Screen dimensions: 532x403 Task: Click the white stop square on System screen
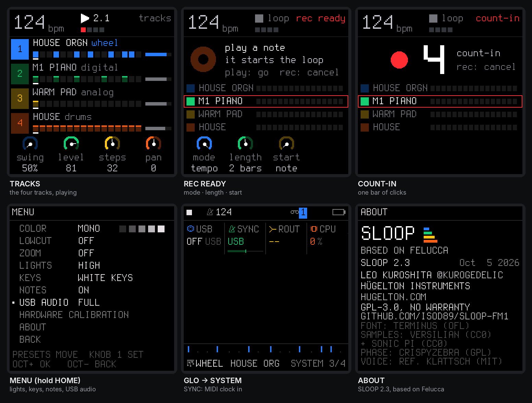pyautogui.click(x=189, y=212)
